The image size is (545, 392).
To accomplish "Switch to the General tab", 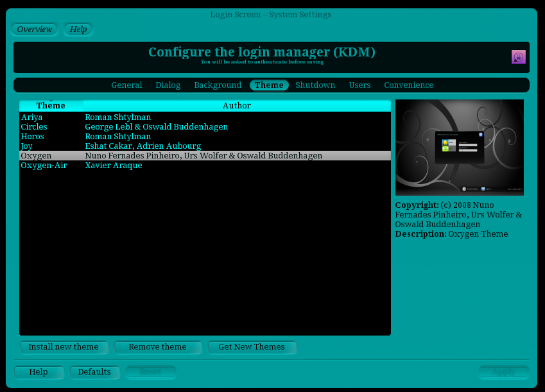I will click(126, 85).
